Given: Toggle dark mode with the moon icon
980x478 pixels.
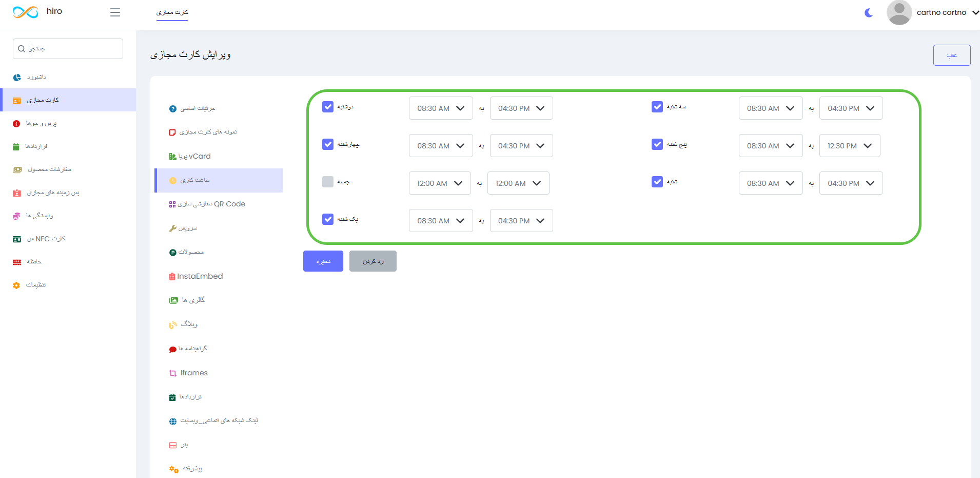Looking at the screenshot, I should pos(868,13).
